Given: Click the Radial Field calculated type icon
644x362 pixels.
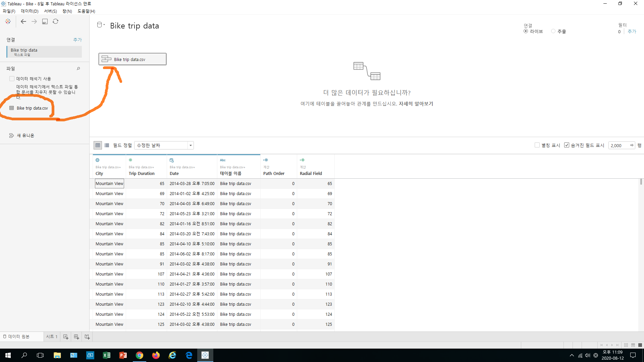Looking at the screenshot, I should pyautogui.click(x=302, y=160).
